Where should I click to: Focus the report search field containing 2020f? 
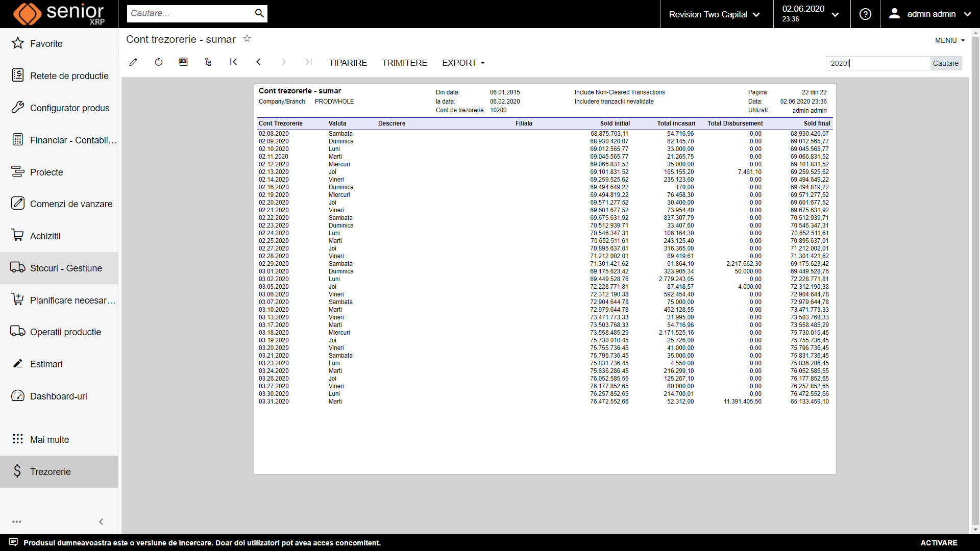pyautogui.click(x=878, y=63)
